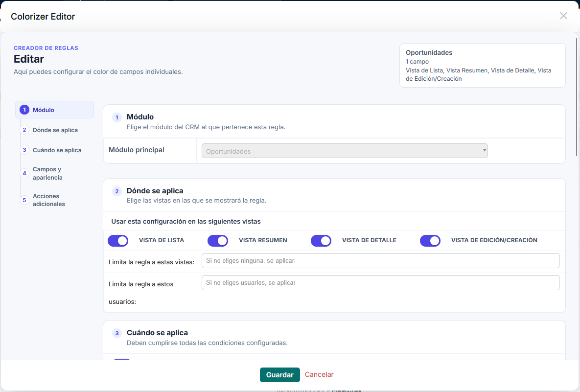Click the VISTA RESUMEN label
The width and height of the screenshot is (580, 392).
263,240
